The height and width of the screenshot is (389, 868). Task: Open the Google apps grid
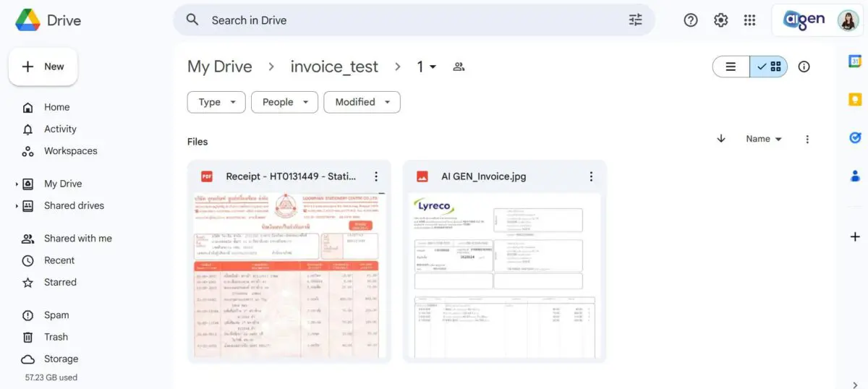(x=750, y=20)
